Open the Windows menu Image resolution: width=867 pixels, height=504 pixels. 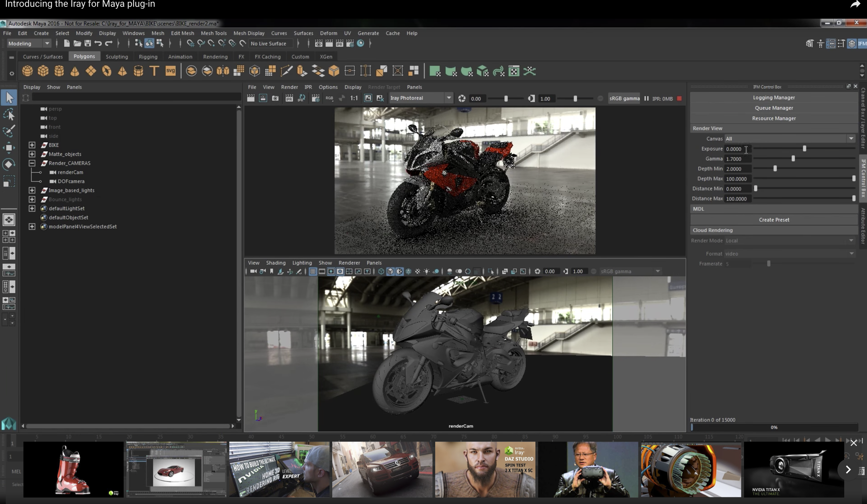(x=134, y=33)
